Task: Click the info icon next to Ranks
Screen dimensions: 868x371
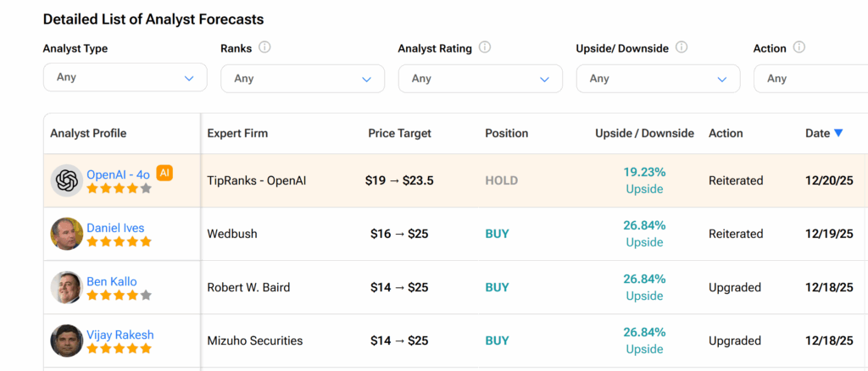Action: 264,48
